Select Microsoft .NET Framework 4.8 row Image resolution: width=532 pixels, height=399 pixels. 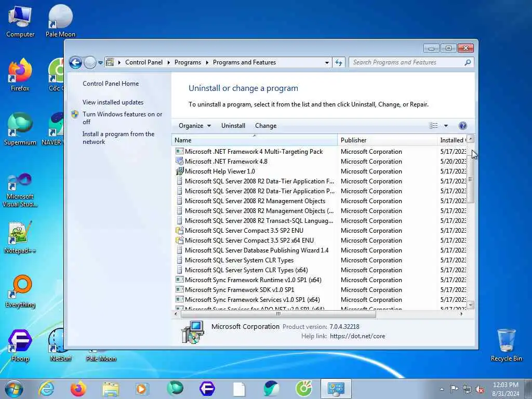[320, 162]
